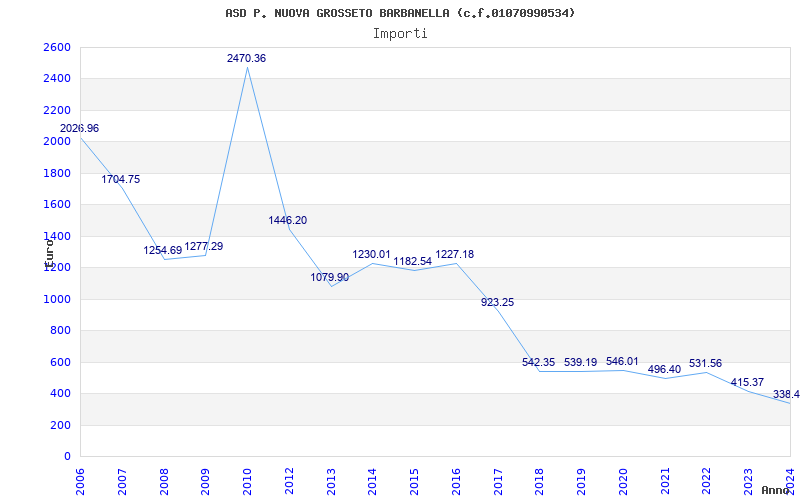This screenshot has width=800, height=500.
Task: Click the x-axis year label 2014
Action: click(372, 481)
